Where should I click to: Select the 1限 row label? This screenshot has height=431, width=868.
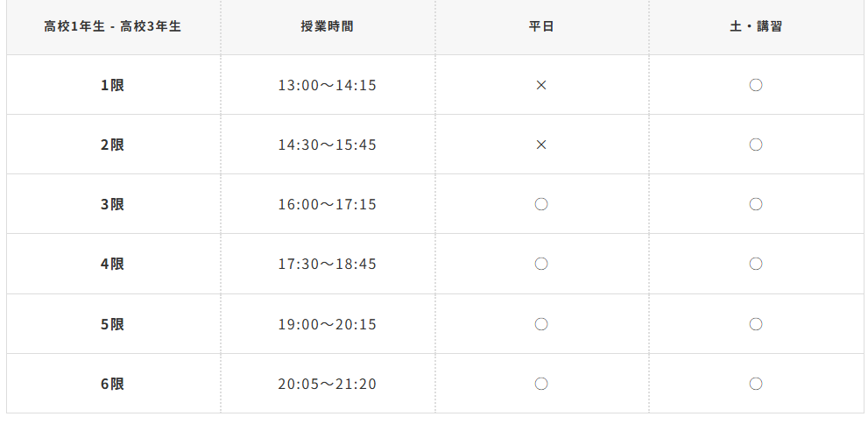click(x=113, y=85)
